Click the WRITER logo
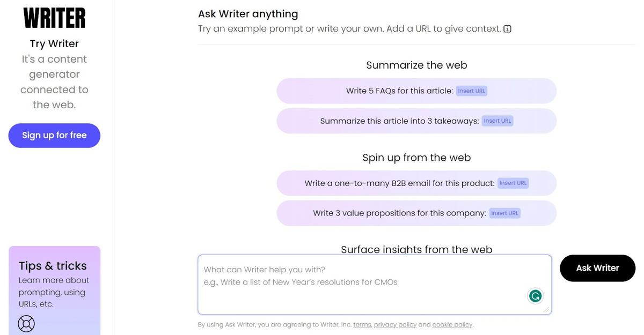Image resolution: width=644 pixels, height=335 pixels. [54, 18]
